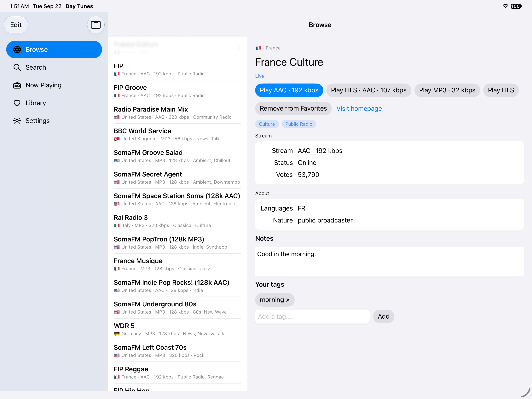Remove France Culture from Favorites

tap(293, 108)
